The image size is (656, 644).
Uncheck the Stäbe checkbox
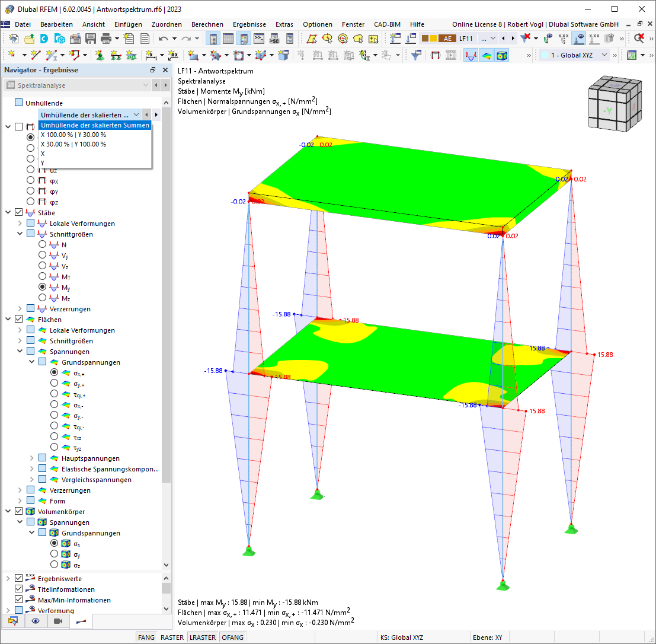coord(18,212)
